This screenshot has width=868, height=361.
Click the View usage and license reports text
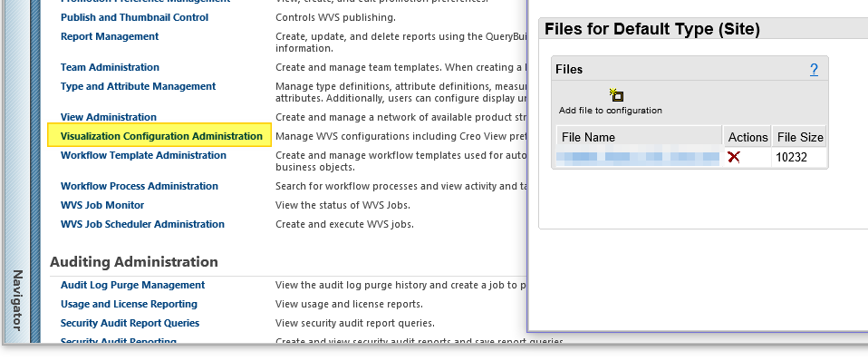point(350,304)
